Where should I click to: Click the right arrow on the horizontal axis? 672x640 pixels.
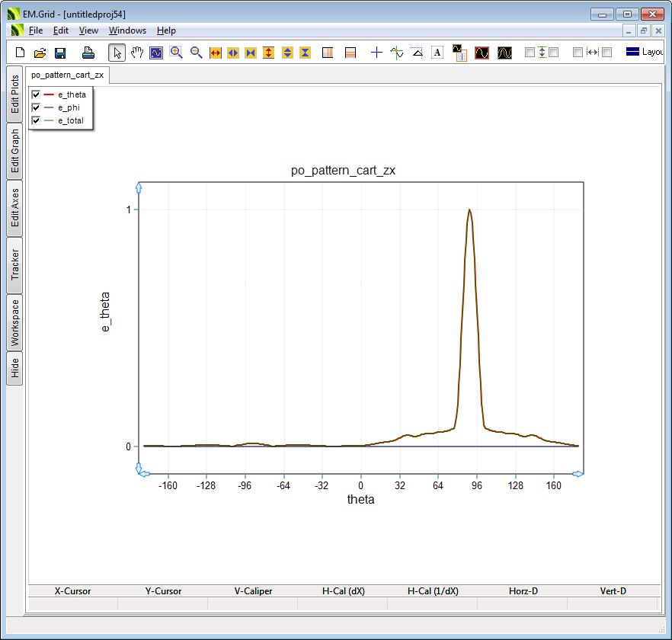point(578,474)
